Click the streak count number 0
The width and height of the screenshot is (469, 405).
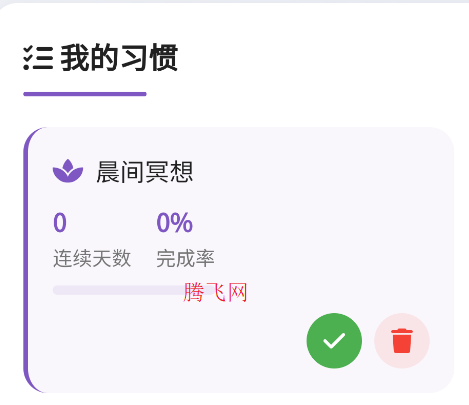pyautogui.click(x=60, y=222)
